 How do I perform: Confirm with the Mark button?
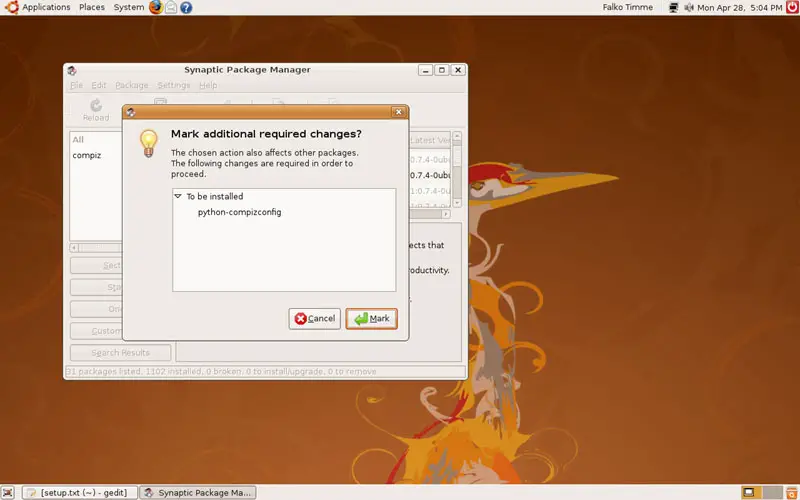(371, 319)
